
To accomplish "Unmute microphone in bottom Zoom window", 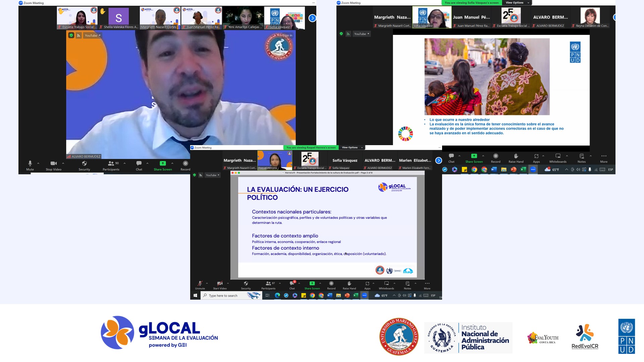I will point(200,285).
